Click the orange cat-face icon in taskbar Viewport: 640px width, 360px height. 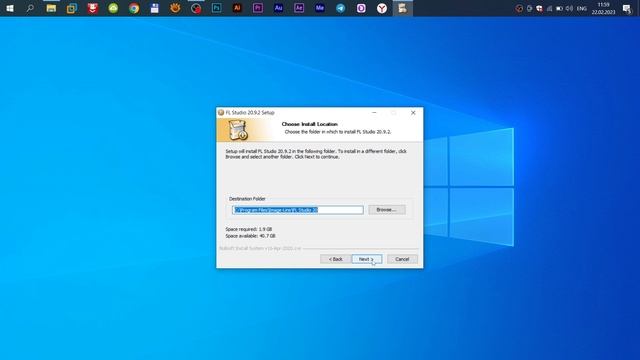175,8
